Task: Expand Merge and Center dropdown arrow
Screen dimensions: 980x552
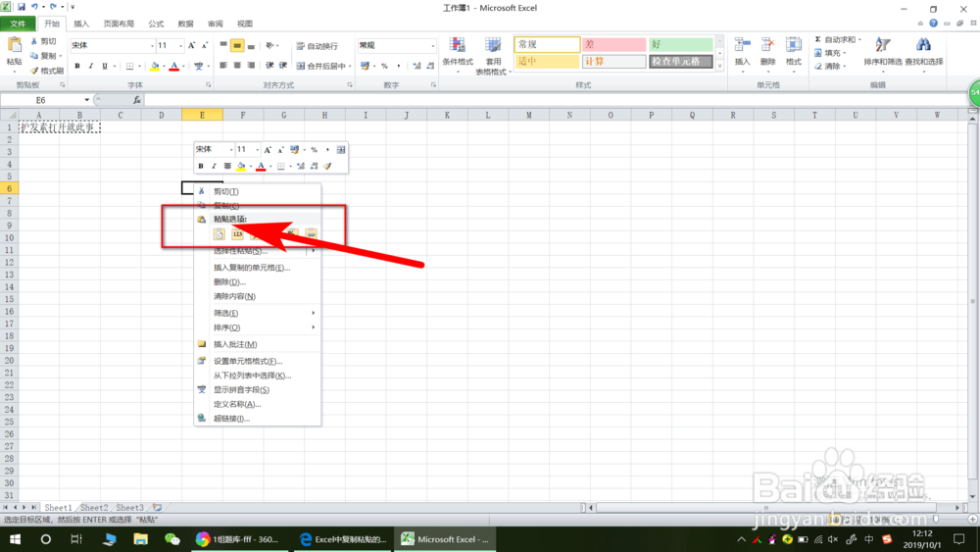Action: click(x=350, y=66)
